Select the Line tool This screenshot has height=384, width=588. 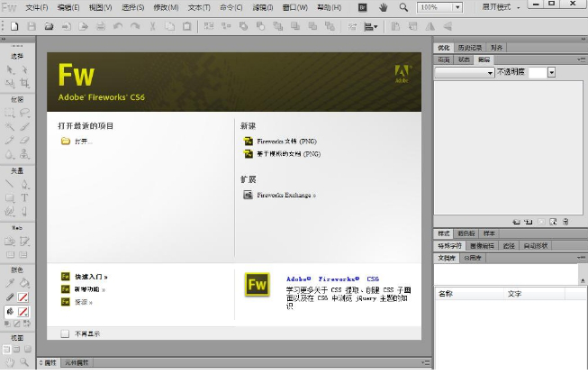coord(10,184)
